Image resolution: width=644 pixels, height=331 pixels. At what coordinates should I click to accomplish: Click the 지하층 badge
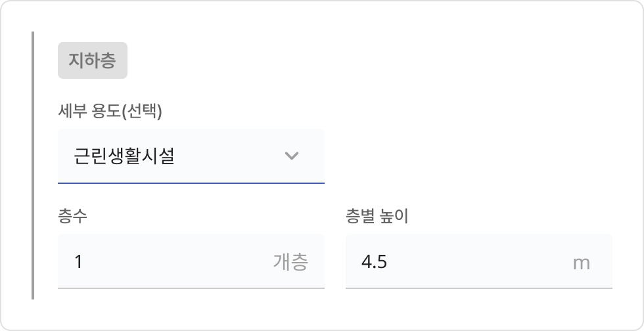93,62
